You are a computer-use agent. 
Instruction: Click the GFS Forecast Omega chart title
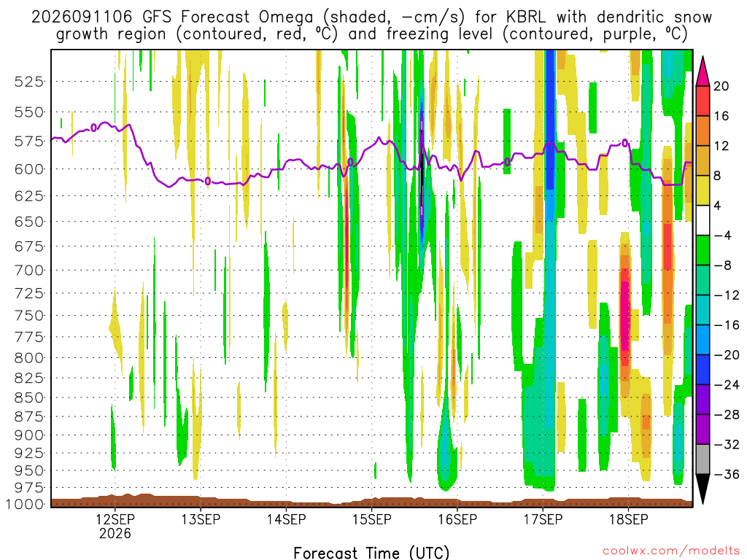coord(372,26)
